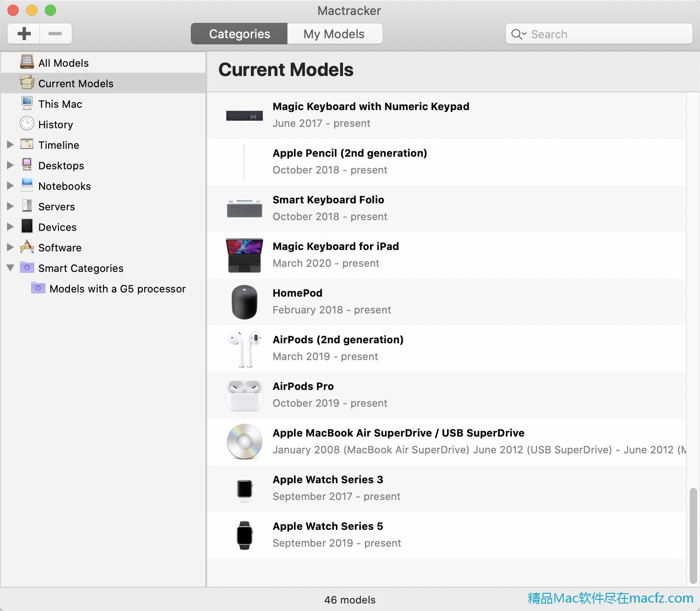
Task: Click the Smart Keyboard Folio thumbnail
Action: pyautogui.click(x=245, y=208)
